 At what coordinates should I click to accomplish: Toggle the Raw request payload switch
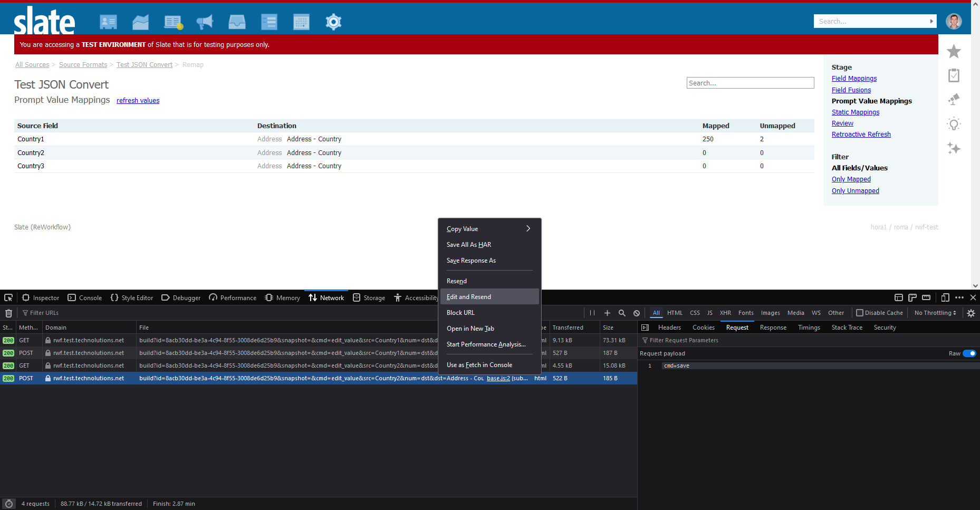coord(969,353)
